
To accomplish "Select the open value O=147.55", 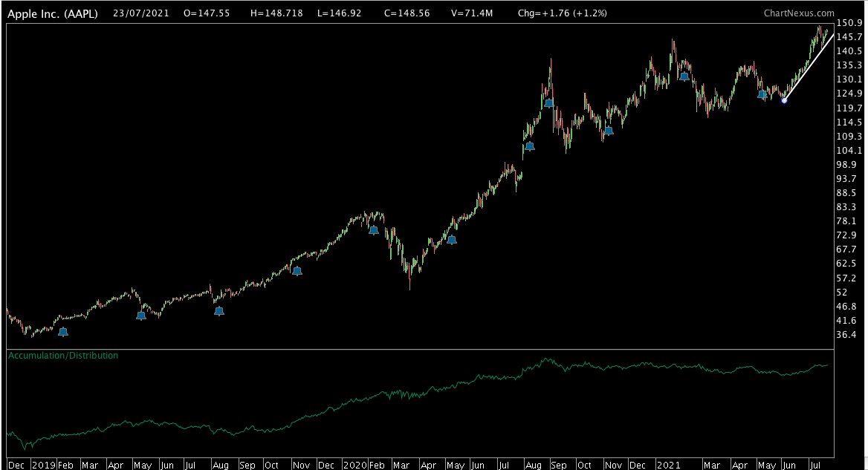I will (207, 13).
